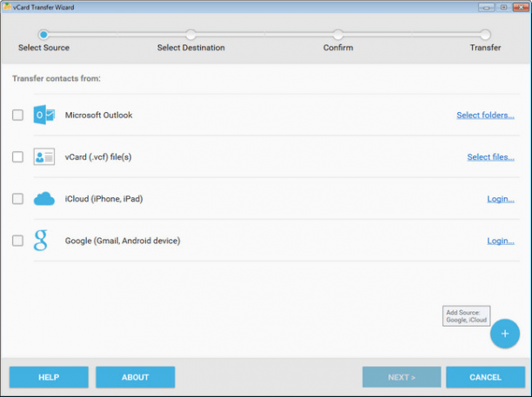The image size is (532, 397).
Task: Click the Google (Gmail, Android device) label text
Action: [x=123, y=241]
